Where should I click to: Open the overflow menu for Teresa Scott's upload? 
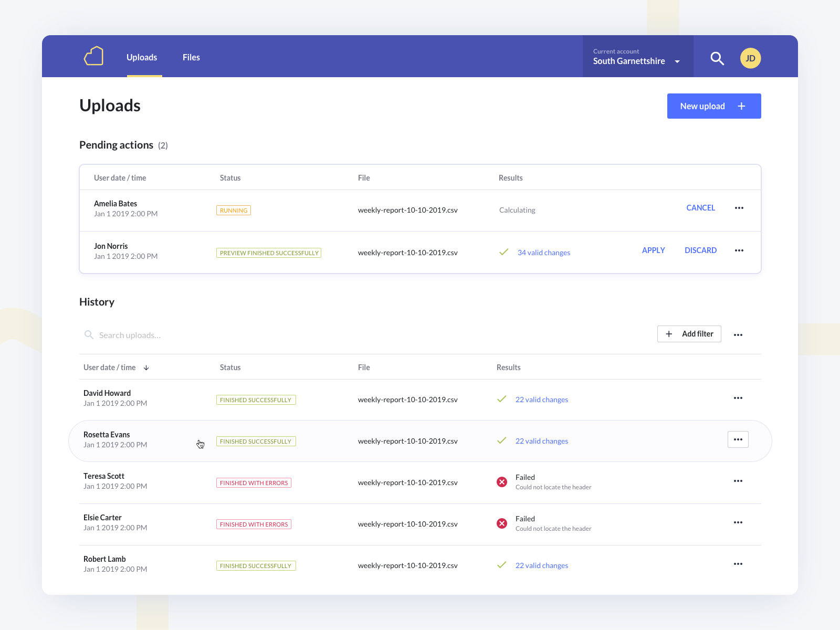pos(738,480)
